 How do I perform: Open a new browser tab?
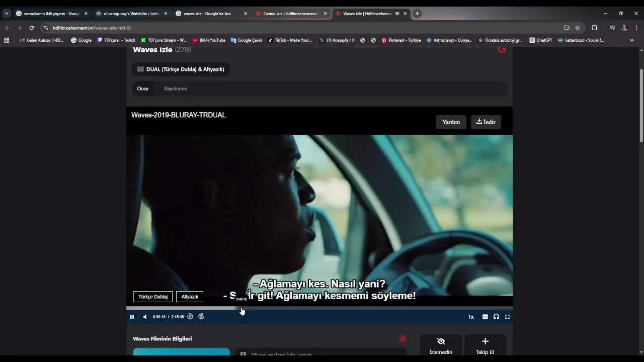(417, 14)
